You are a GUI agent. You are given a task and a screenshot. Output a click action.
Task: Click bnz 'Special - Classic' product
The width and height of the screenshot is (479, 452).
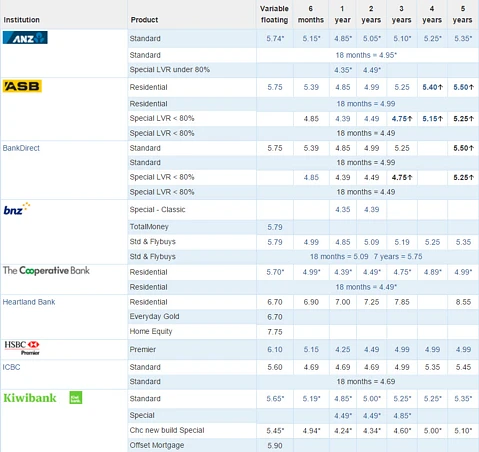coord(157,210)
